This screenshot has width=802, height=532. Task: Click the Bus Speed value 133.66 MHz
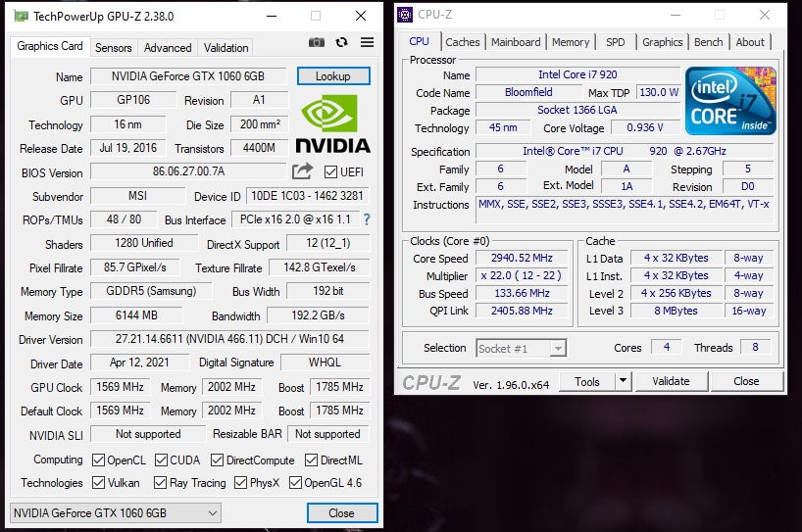[x=522, y=293]
